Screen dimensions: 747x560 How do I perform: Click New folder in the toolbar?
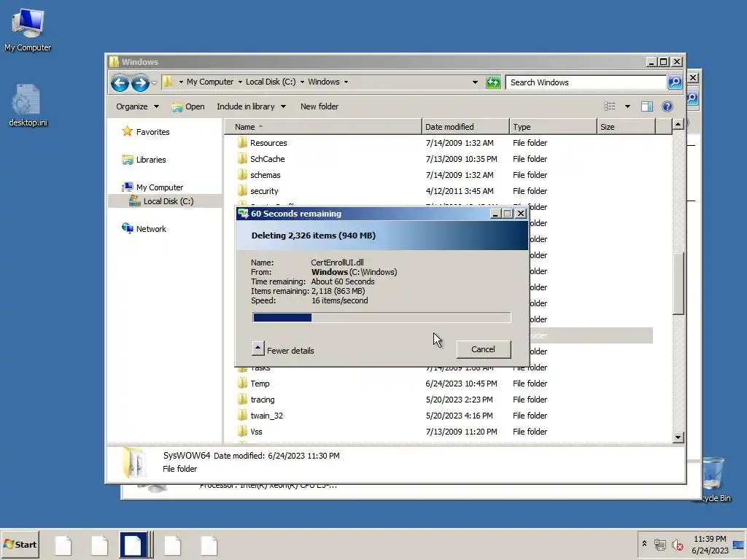(320, 106)
